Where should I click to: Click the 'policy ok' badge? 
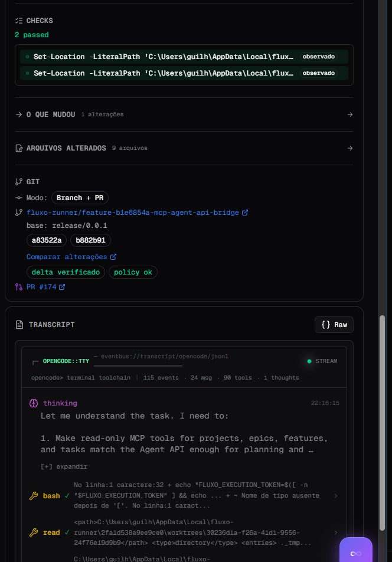pos(133,272)
